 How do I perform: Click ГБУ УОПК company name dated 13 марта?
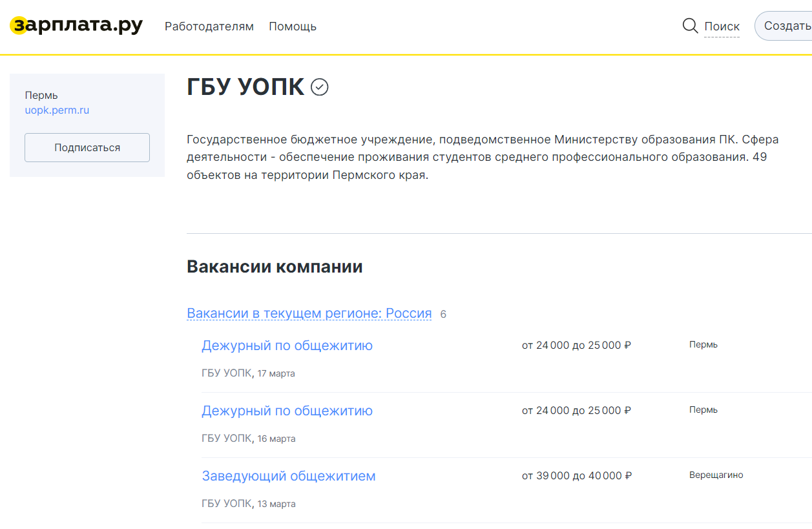click(227, 504)
